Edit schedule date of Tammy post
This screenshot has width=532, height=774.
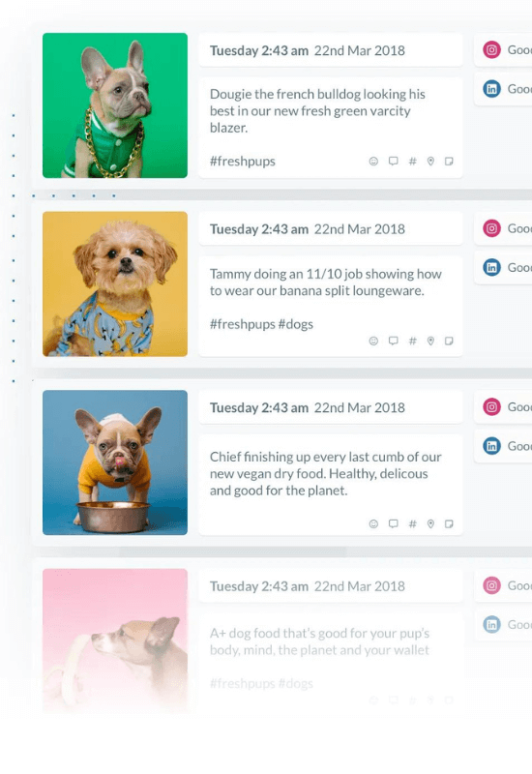pyautogui.click(x=331, y=229)
